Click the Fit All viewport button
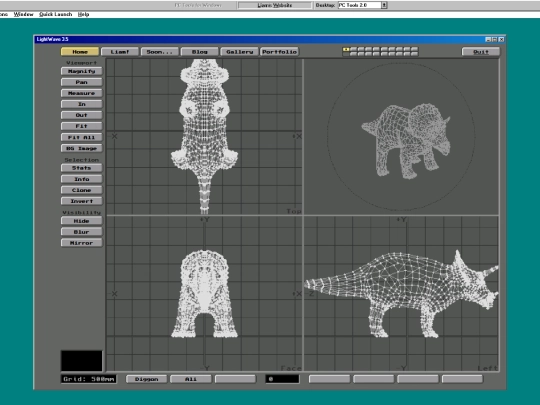This screenshot has width=540, height=405. click(82, 137)
